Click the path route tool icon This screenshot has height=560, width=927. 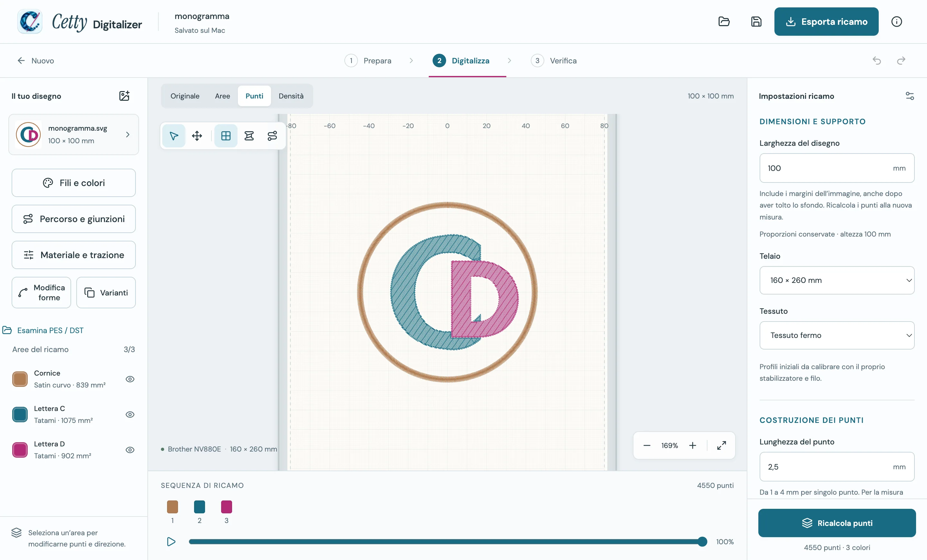point(272,135)
